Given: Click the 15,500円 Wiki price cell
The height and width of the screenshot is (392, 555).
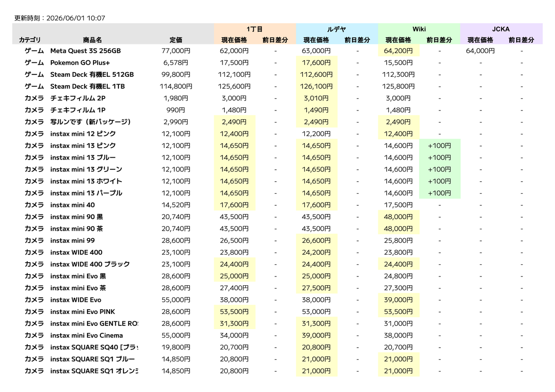Looking at the screenshot, I should 399,62.
